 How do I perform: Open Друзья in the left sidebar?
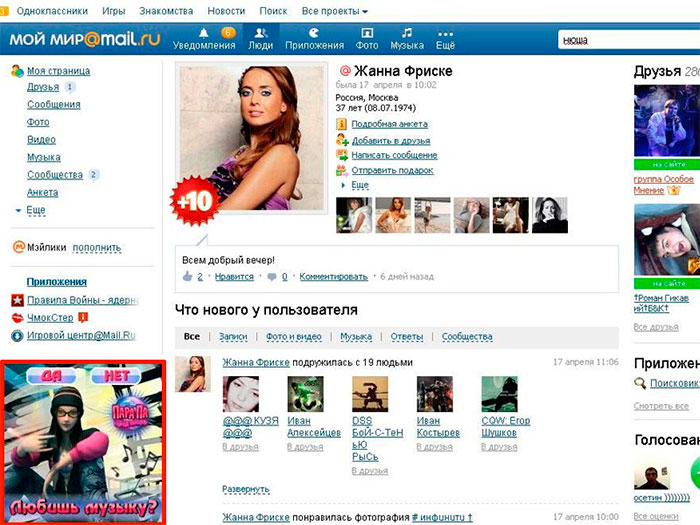tap(43, 87)
